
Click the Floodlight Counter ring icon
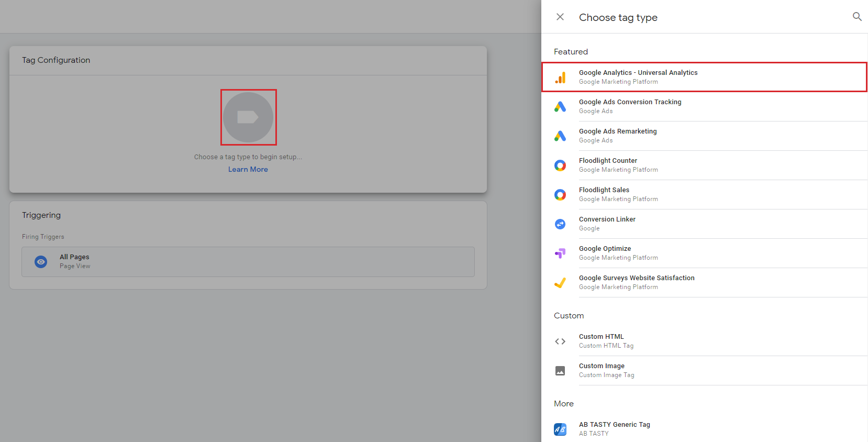[560, 165]
